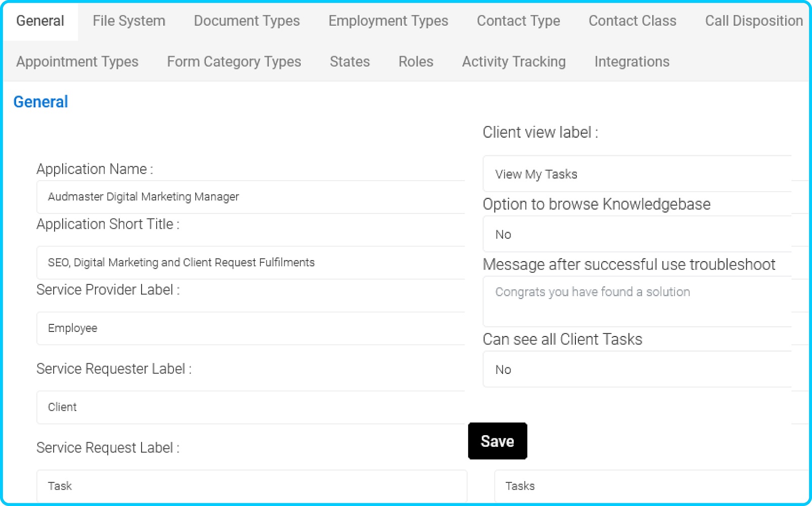Click the troubleshoot success message text box

[637, 301]
